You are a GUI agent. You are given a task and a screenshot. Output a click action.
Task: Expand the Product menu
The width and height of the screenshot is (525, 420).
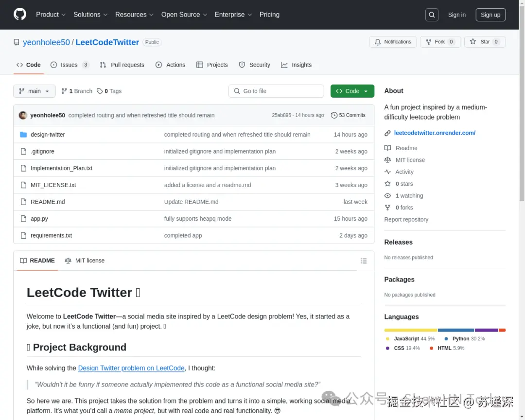pos(51,15)
